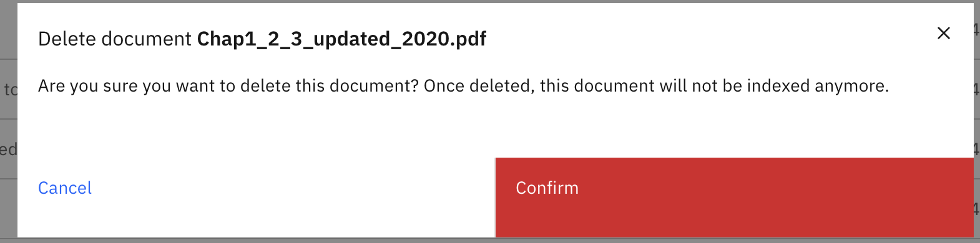The image size is (980, 243).
Task: Select the red Confirm button
Action: 734,198
